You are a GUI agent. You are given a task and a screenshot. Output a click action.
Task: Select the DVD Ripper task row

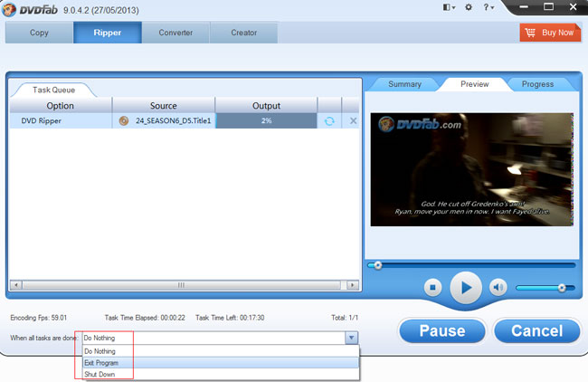(x=184, y=120)
